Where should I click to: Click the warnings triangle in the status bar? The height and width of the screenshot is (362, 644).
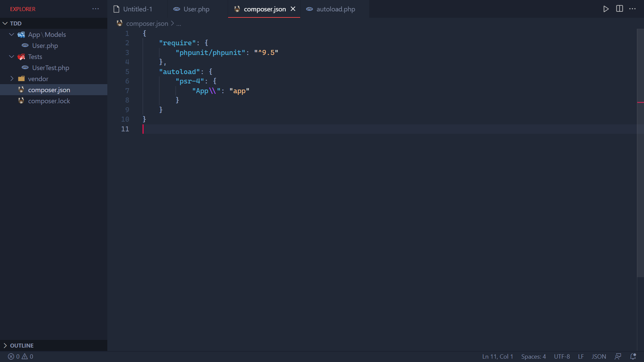24,357
